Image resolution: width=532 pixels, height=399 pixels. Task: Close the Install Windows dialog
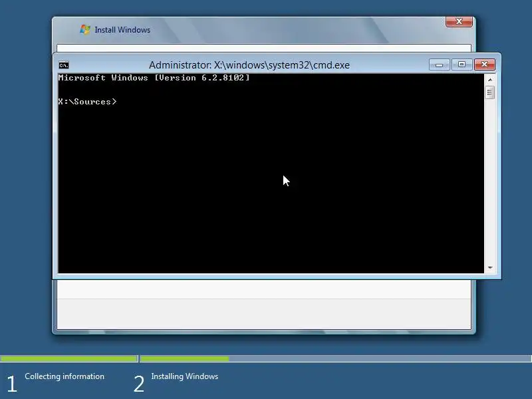459,21
